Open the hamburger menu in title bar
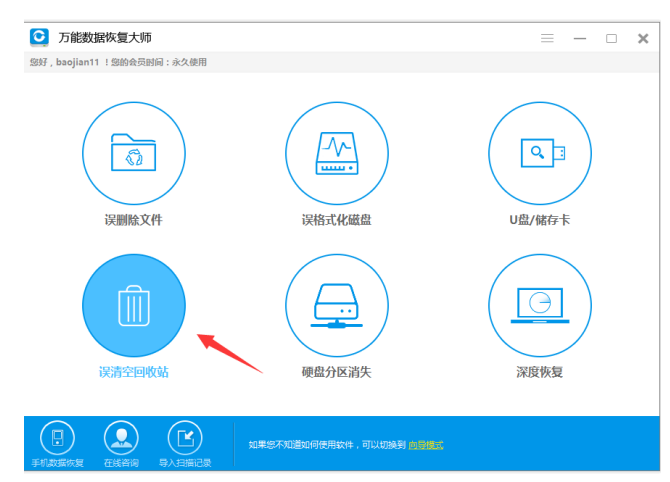670x482 pixels. (547, 38)
